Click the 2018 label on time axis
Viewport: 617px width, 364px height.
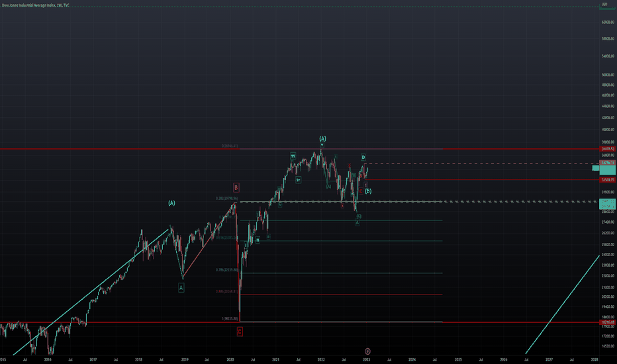point(138,359)
